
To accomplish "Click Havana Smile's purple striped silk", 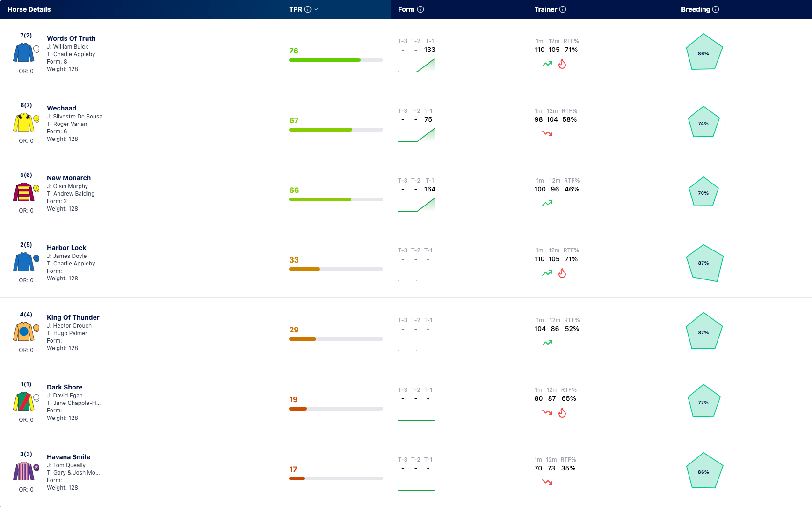I will (x=24, y=471).
